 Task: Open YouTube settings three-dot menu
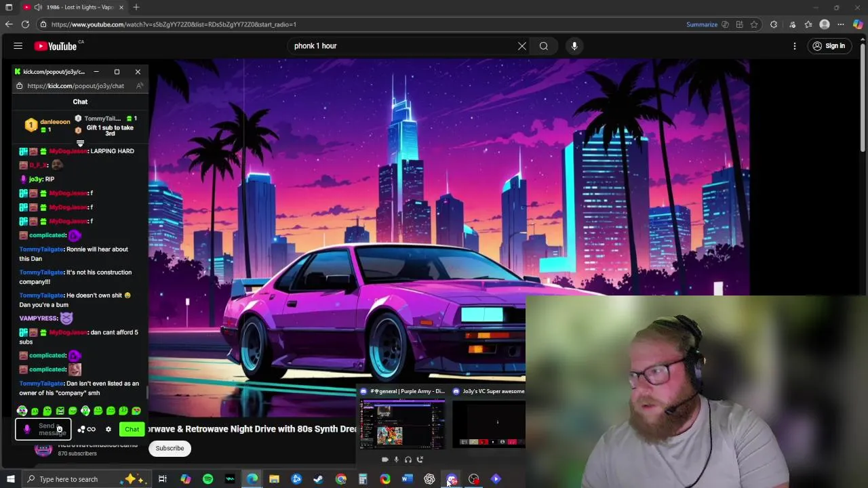pyautogui.click(x=795, y=46)
